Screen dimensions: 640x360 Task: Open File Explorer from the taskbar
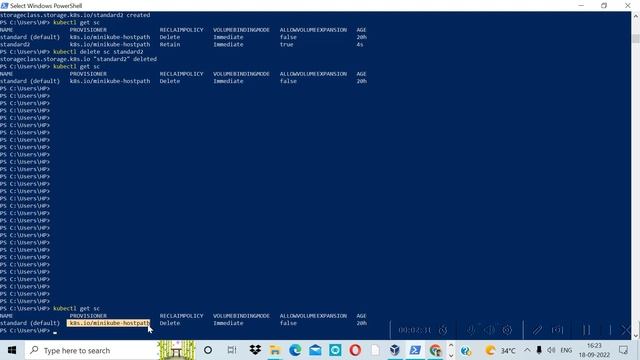(275, 350)
